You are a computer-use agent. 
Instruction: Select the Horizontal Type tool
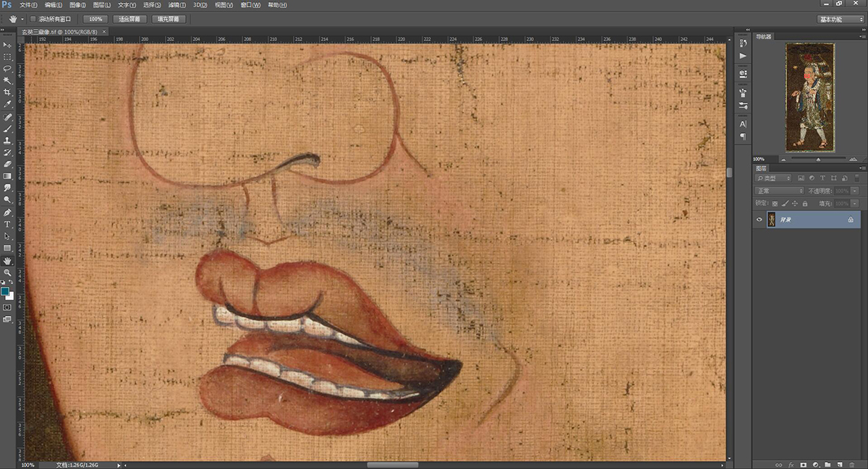point(7,224)
